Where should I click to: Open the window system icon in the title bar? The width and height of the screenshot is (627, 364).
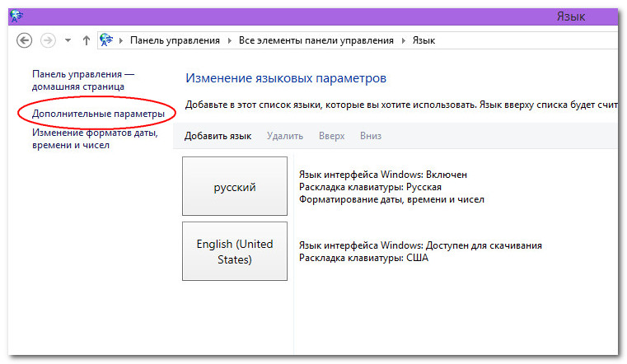(16, 16)
